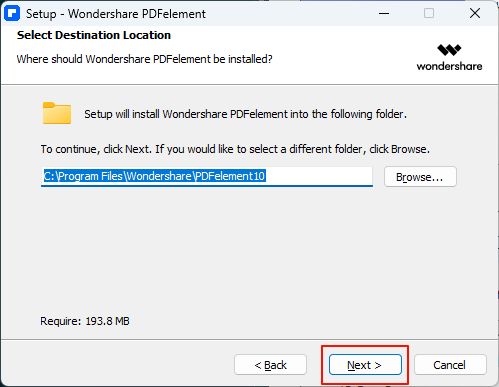Click the PDFelement app icon in title bar
Image resolution: width=499 pixels, height=387 pixels.
pyautogui.click(x=12, y=14)
